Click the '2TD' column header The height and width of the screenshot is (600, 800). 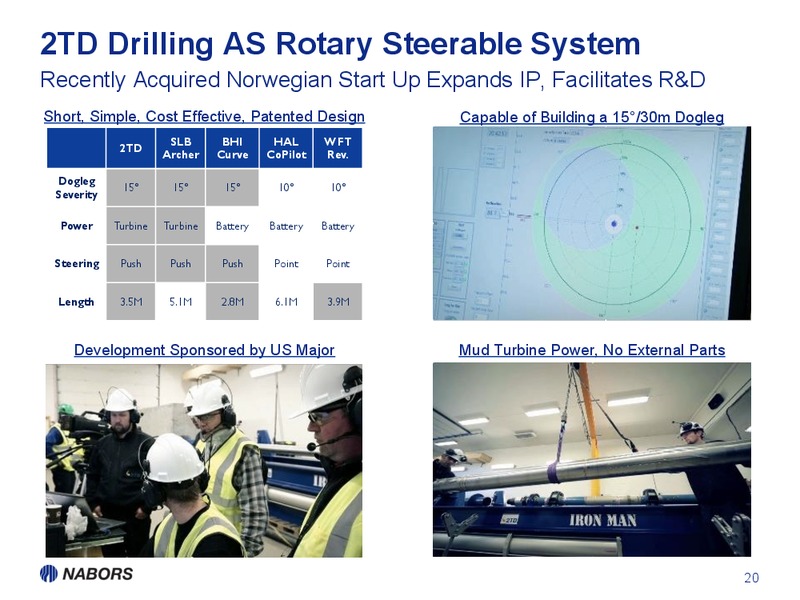pyautogui.click(x=131, y=148)
